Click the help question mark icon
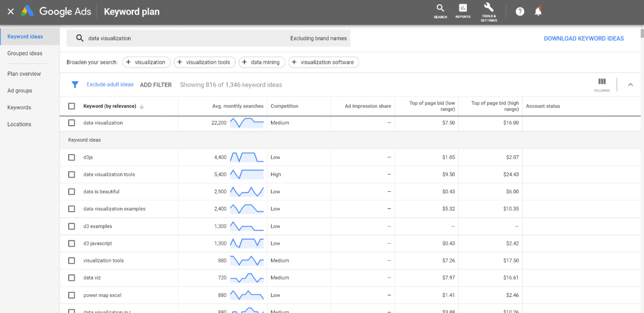Image resolution: width=644 pixels, height=313 pixels. (519, 11)
